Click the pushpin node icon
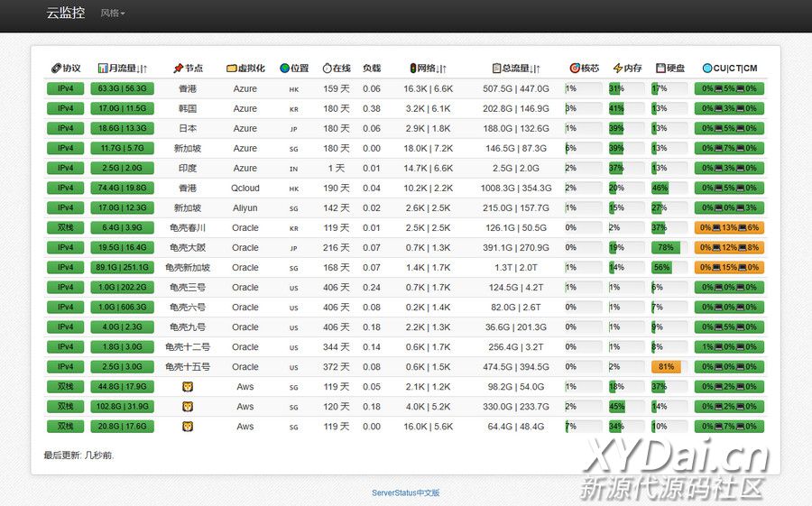812x506 pixels. tap(178, 69)
